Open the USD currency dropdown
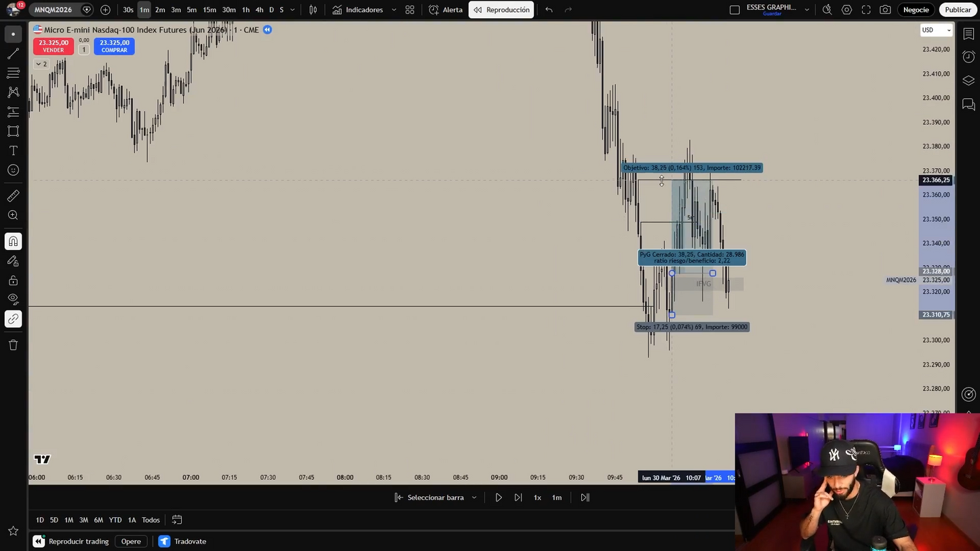Image resolution: width=980 pixels, height=551 pixels. (x=936, y=30)
